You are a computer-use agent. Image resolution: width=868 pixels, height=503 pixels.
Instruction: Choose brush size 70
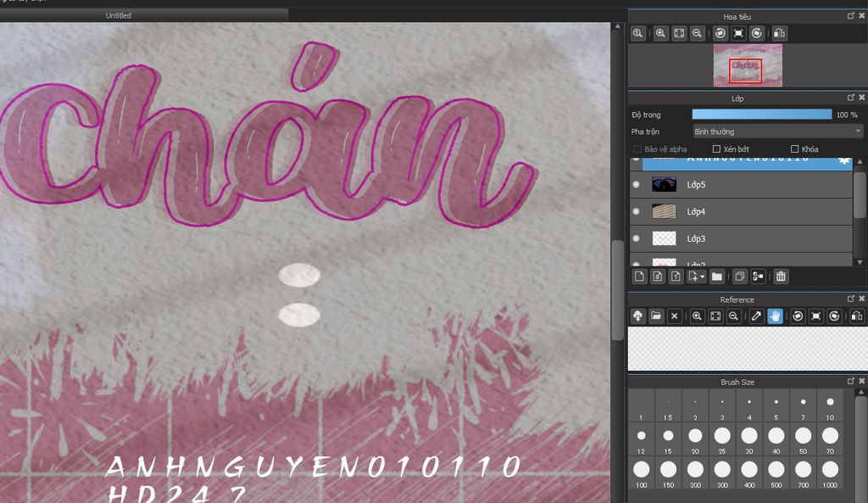tap(830, 440)
